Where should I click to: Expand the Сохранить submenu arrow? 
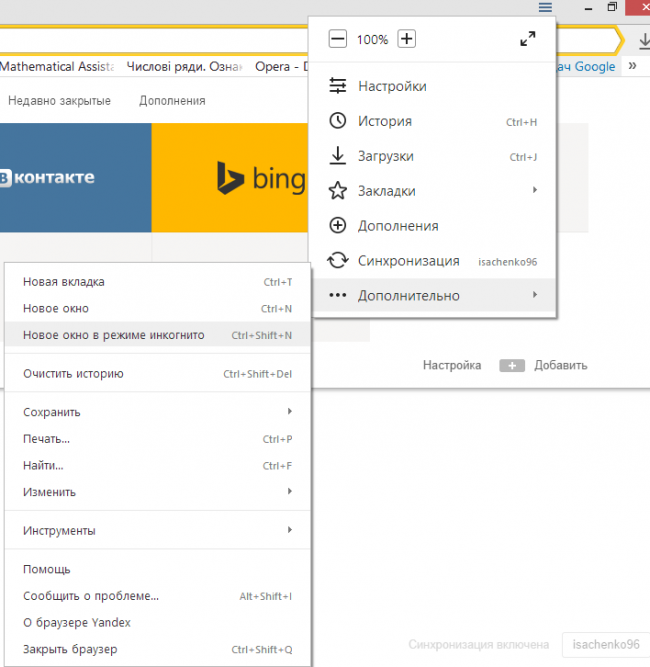pyautogui.click(x=290, y=411)
